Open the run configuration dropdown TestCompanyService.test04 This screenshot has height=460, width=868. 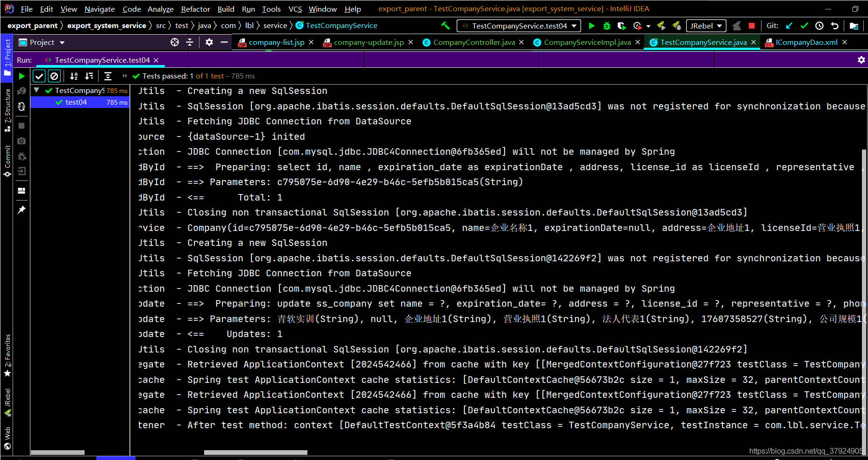(519, 26)
